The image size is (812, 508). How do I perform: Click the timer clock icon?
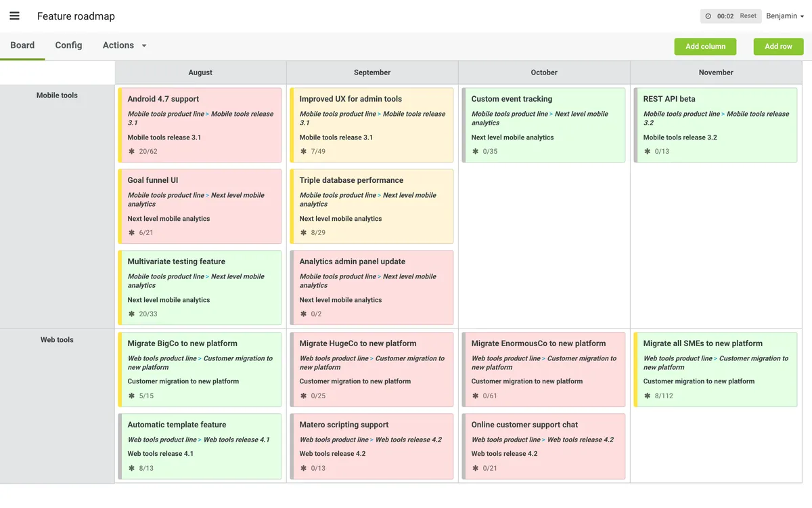[708, 16]
